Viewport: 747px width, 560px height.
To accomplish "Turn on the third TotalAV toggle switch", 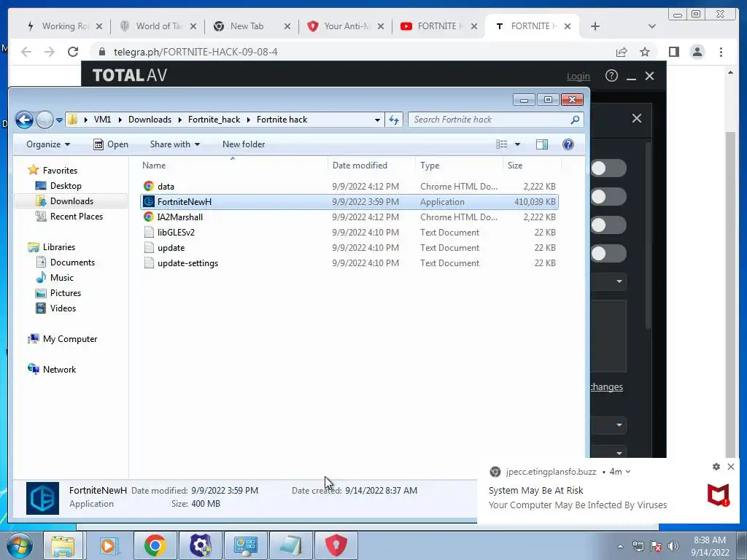I will [x=609, y=225].
